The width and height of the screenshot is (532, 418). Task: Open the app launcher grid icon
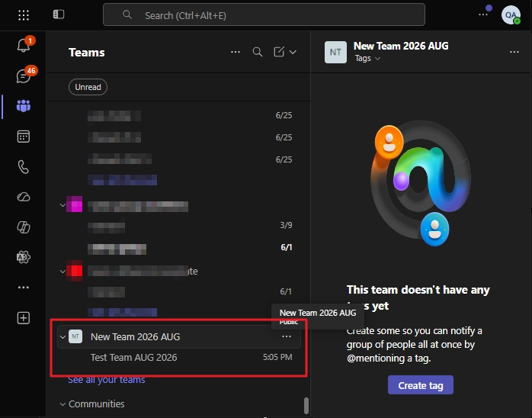[x=24, y=15]
